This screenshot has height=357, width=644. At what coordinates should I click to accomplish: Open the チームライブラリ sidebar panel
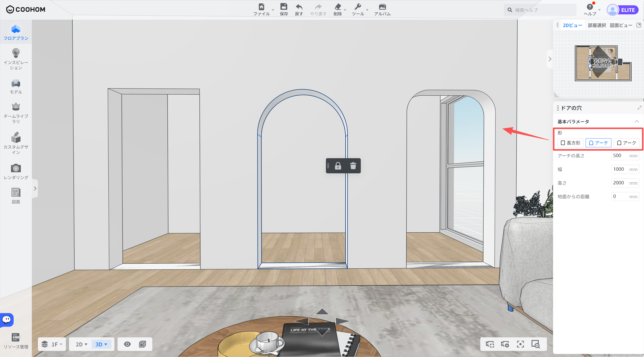click(x=16, y=113)
